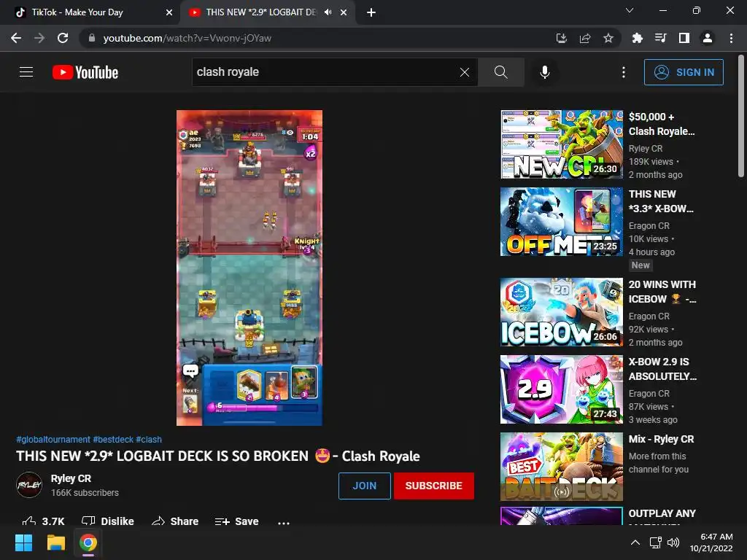Viewport: 747px width, 560px height.
Task: Open the network icon in the tray
Action: (656, 542)
